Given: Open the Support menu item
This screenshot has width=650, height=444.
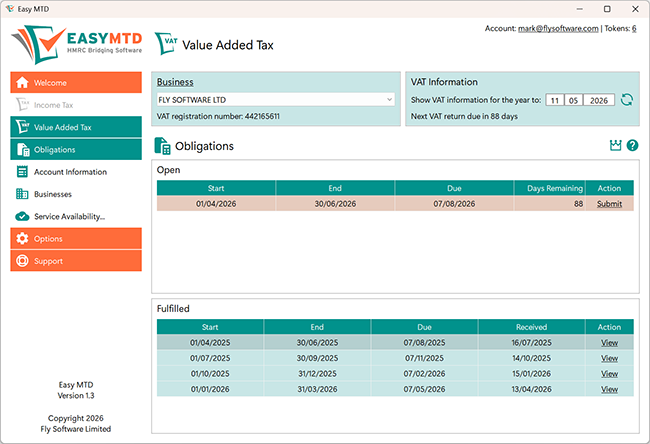Looking at the screenshot, I should [x=76, y=261].
